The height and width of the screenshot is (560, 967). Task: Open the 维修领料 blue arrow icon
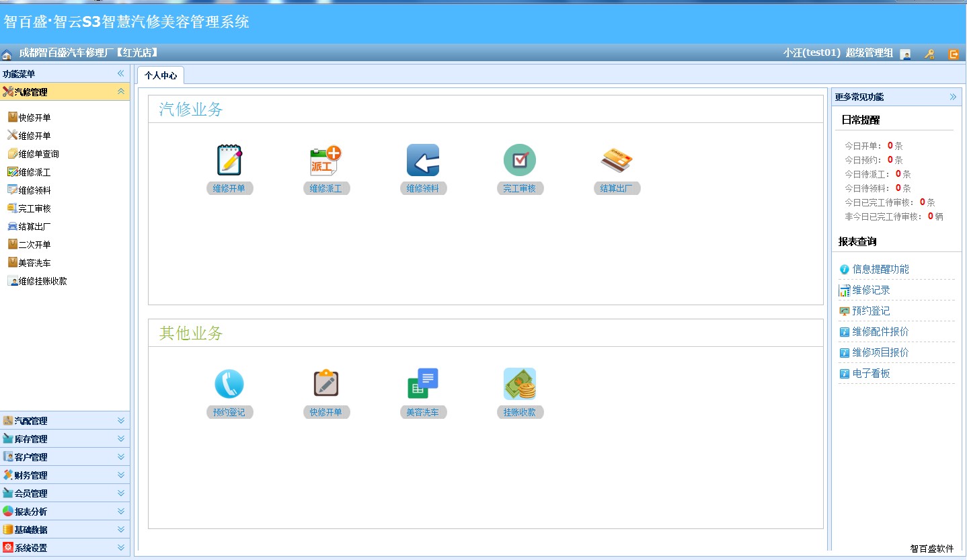coord(422,160)
